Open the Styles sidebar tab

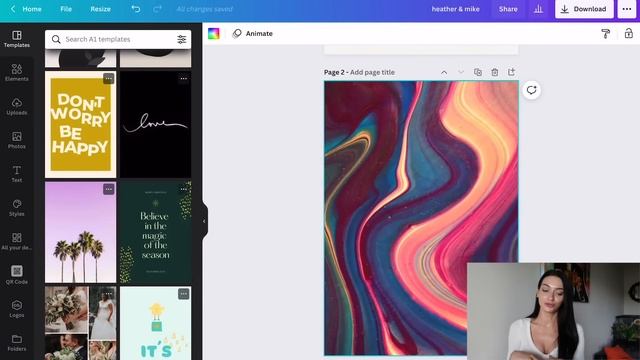[x=17, y=208]
